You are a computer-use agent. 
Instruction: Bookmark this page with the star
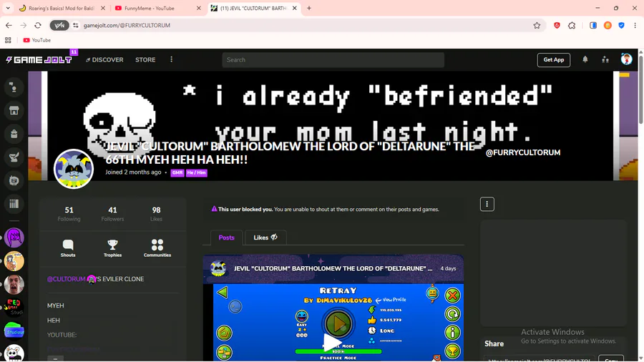[537, 26]
